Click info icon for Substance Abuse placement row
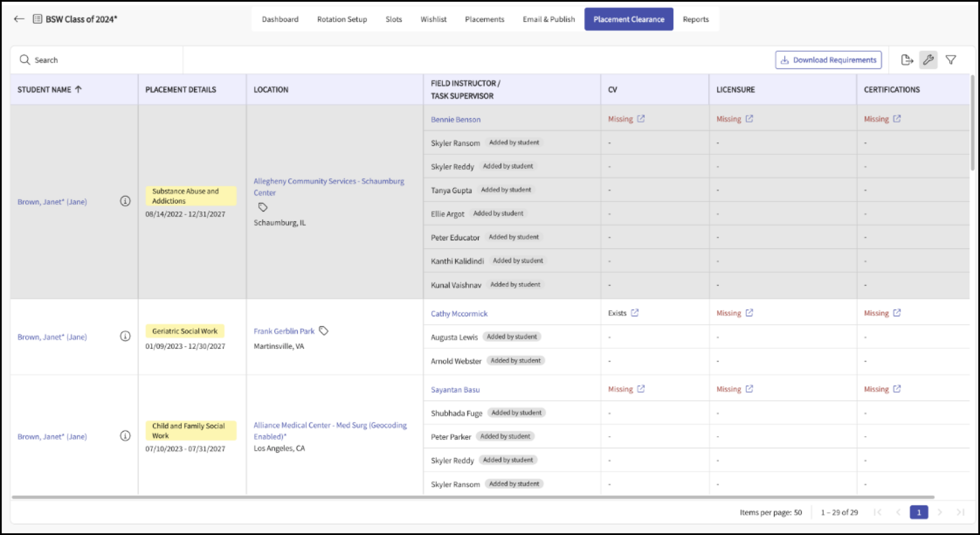The height and width of the screenshot is (535, 980). point(125,201)
